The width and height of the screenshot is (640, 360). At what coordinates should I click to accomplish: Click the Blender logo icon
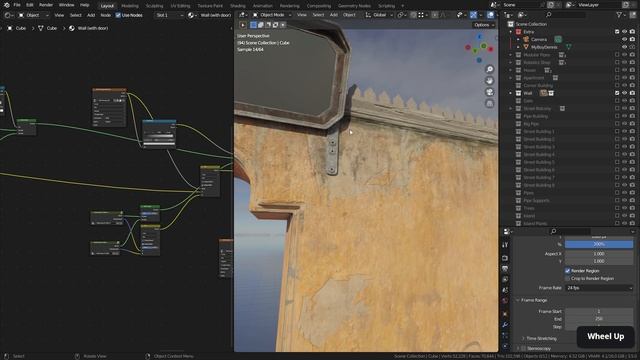[x=6, y=5]
